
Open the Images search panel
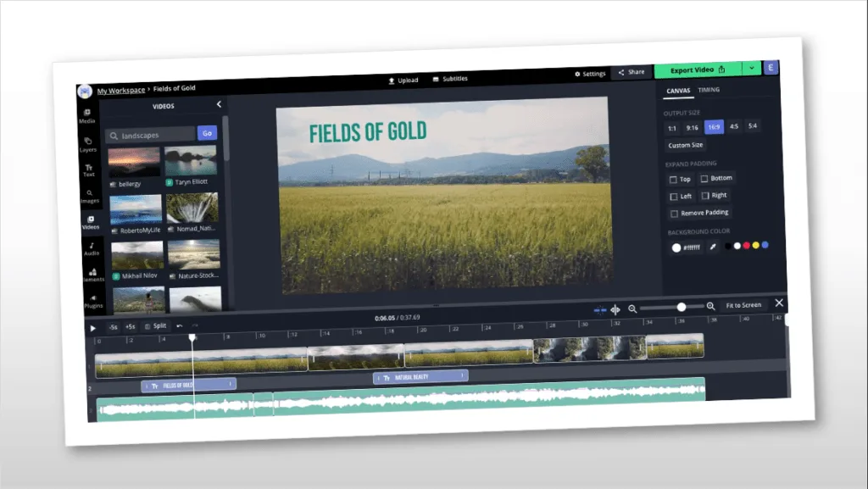[89, 197]
